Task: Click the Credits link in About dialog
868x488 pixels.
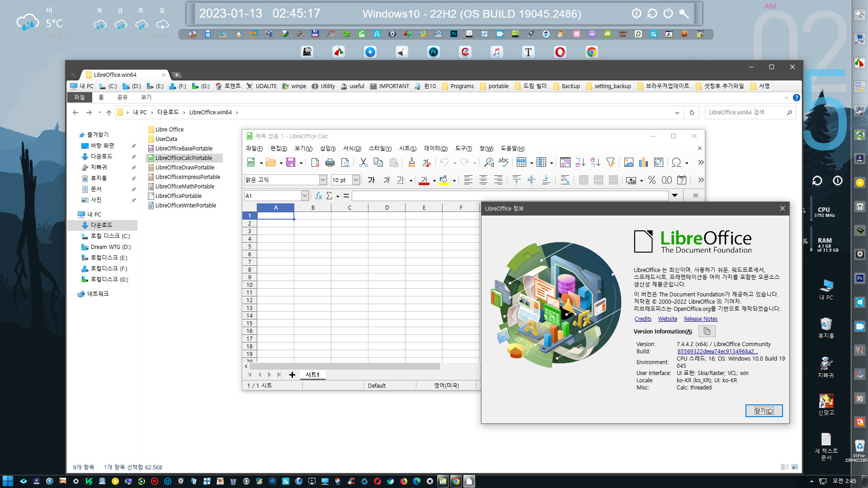Action: click(x=643, y=319)
